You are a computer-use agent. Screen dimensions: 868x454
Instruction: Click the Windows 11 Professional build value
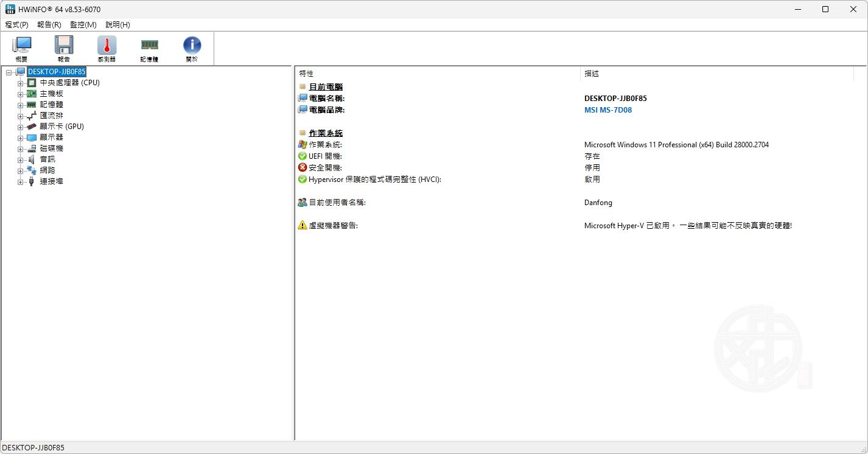click(676, 145)
